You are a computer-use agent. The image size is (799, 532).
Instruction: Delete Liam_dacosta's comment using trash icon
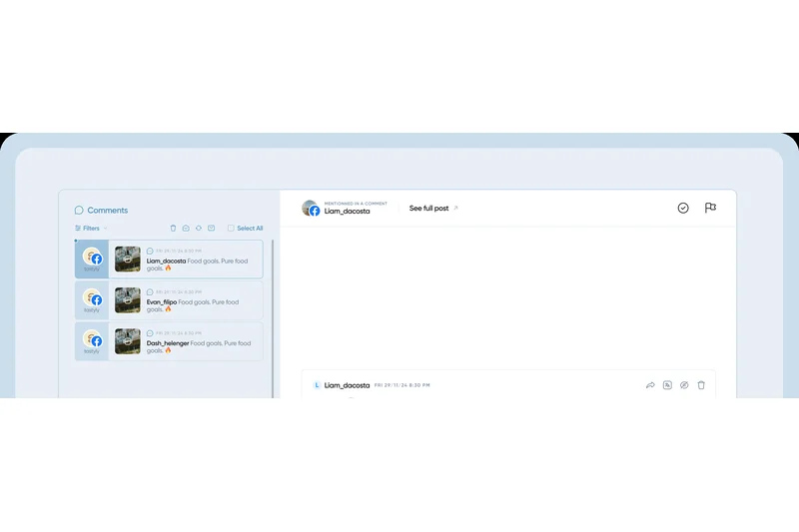point(701,384)
